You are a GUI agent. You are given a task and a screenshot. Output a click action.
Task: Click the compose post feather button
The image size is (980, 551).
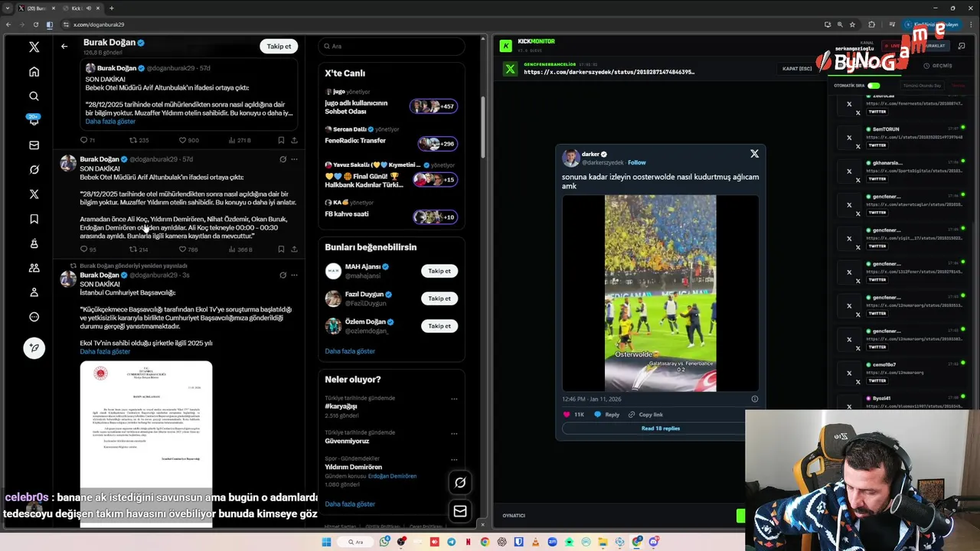pos(34,348)
